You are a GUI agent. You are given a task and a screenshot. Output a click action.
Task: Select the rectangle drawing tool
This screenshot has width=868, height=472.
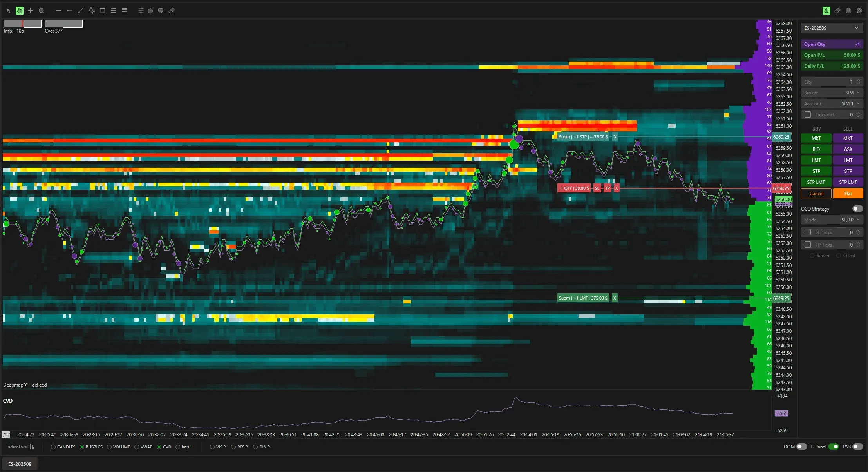[x=103, y=11]
